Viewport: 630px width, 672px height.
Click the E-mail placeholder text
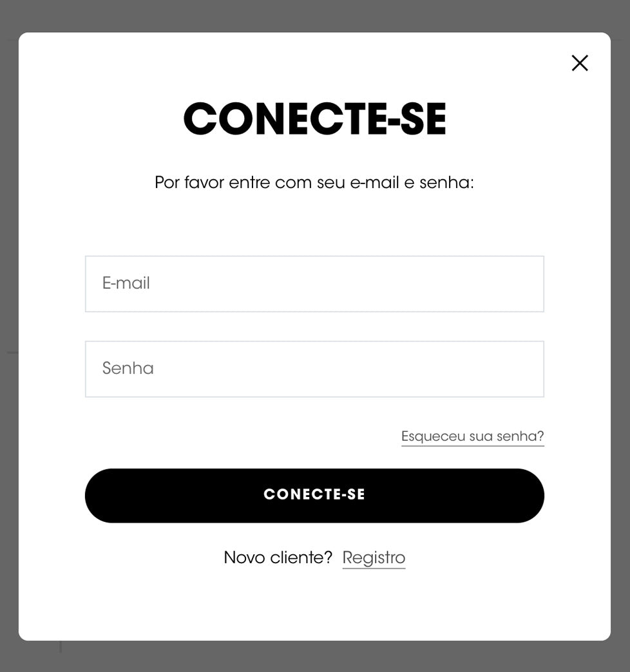click(x=126, y=283)
